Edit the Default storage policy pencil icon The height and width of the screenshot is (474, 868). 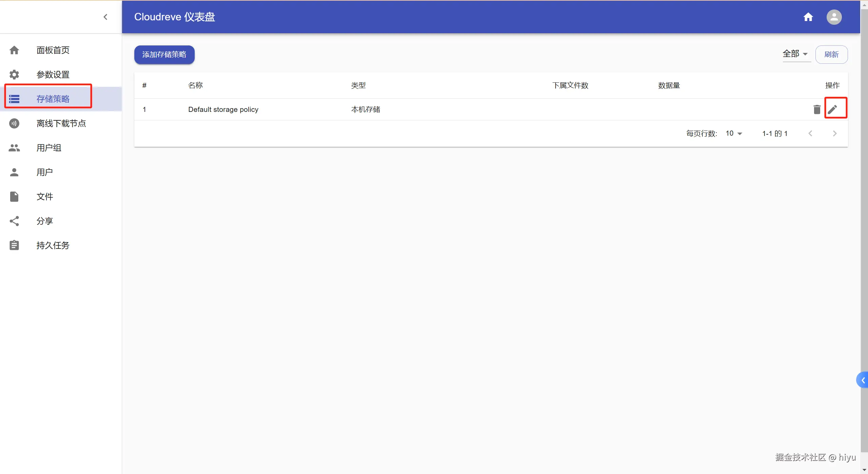[832, 110]
